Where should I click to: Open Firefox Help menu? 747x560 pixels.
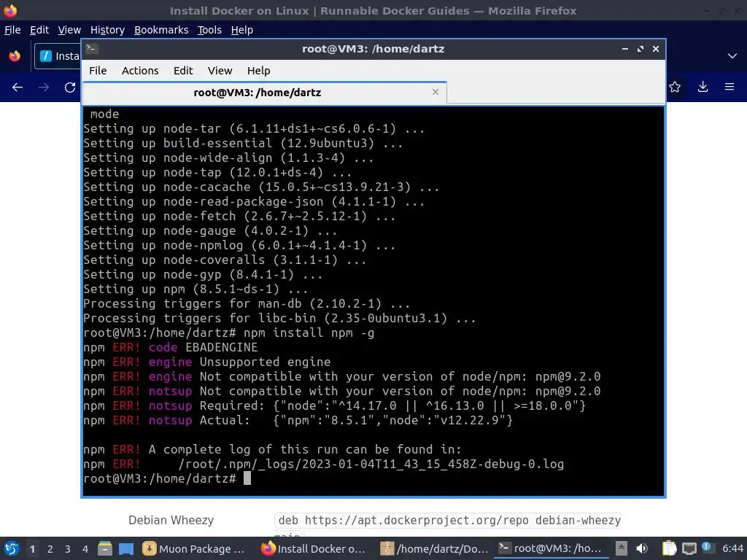coord(242,30)
